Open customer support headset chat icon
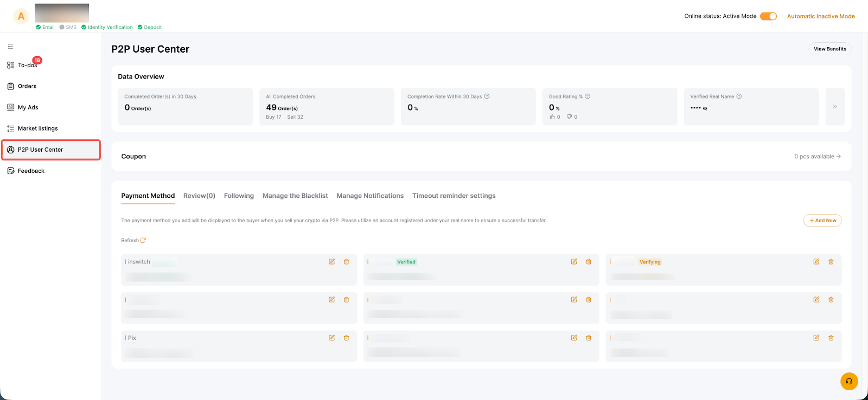This screenshot has width=868, height=400. (x=849, y=381)
